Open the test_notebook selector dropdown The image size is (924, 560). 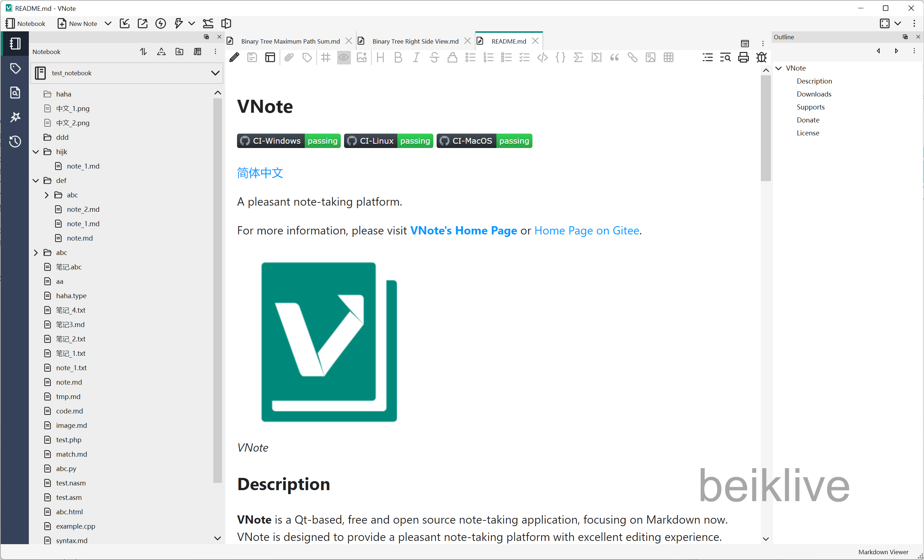tap(127, 73)
